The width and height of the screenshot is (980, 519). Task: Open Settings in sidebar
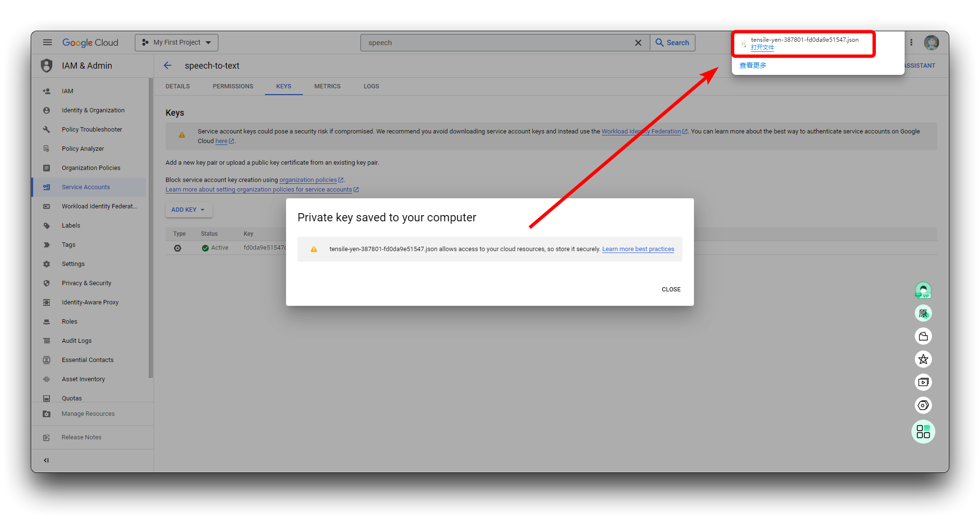[89, 264]
